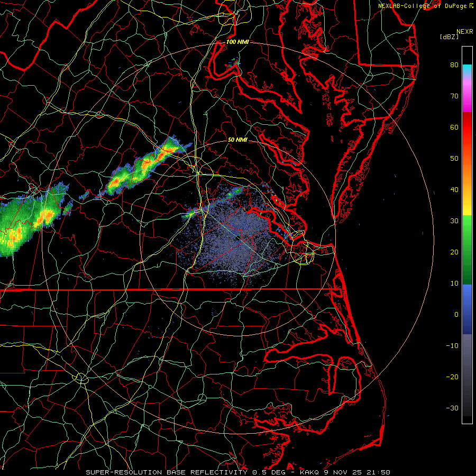This screenshot has height=476, width=476.
Task: Click the 0 value on the dBZ scale
Action: tap(456, 315)
